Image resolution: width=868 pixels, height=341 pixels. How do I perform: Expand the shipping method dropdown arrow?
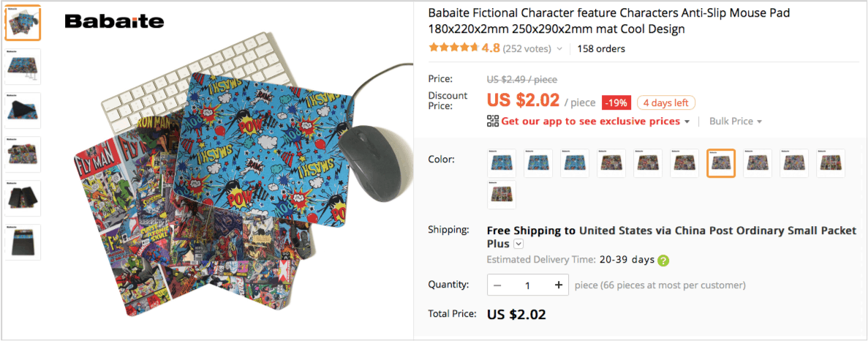(x=518, y=244)
